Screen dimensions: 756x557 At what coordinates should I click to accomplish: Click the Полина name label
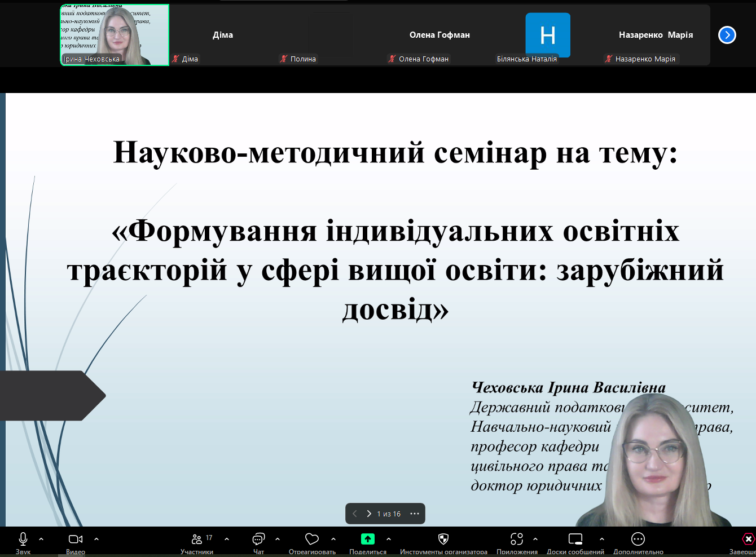point(303,59)
